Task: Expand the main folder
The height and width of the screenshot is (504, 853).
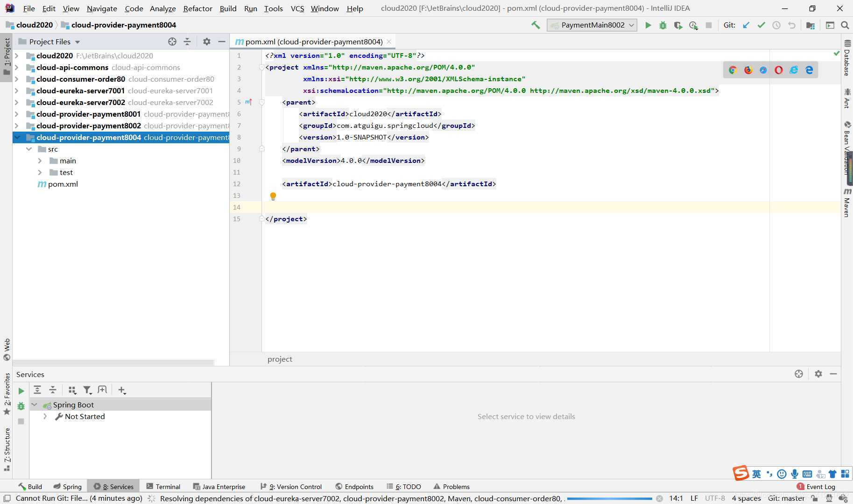Action: 40,161
